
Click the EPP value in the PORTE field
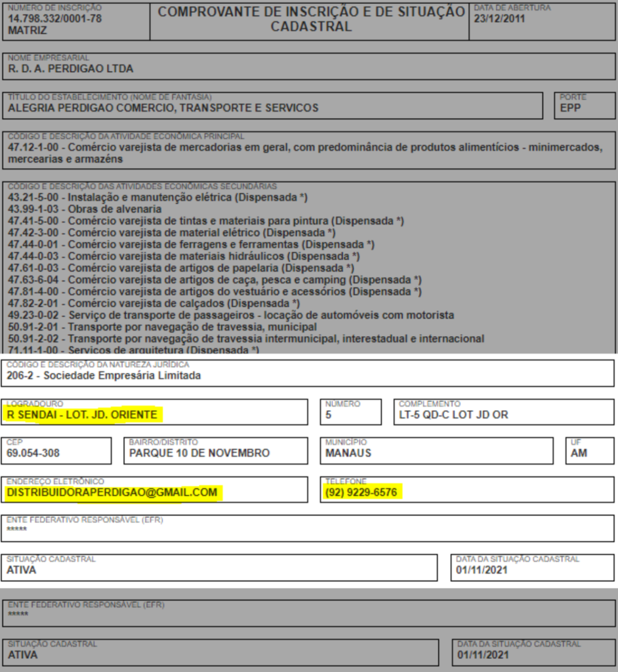click(570, 108)
